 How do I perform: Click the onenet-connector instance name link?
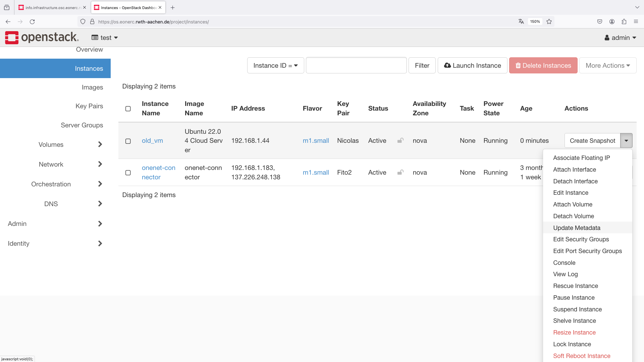pos(158,172)
